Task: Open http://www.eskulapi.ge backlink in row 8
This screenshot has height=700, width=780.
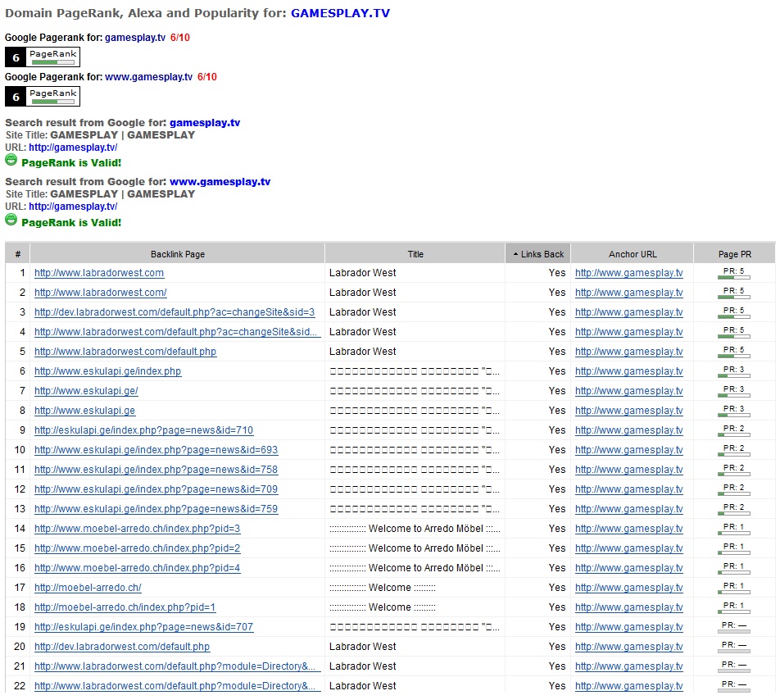Action: 84,411
